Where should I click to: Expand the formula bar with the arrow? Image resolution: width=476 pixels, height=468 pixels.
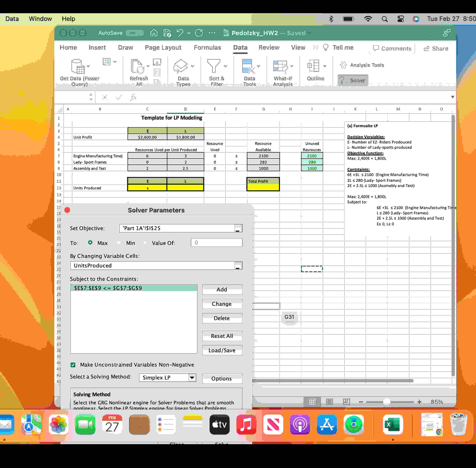452,97
